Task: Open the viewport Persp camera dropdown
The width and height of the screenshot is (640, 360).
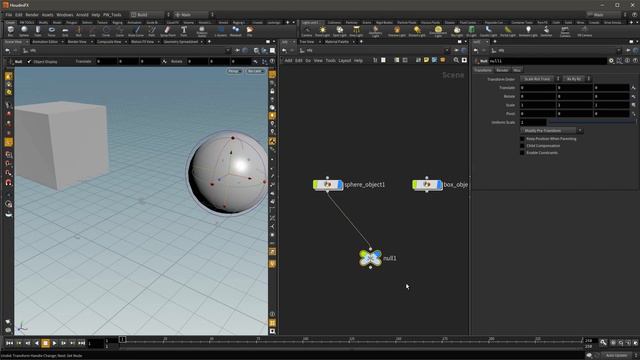Action: [x=234, y=71]
